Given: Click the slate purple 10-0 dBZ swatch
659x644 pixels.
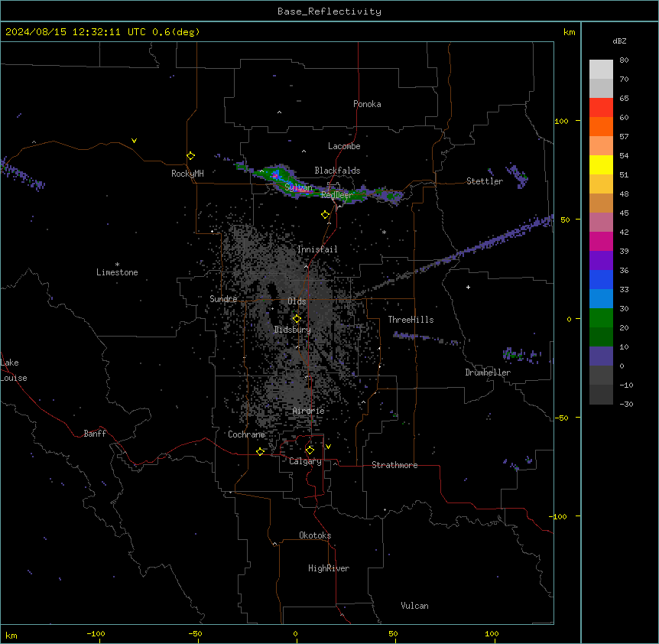Looking at the screenshot, I should tap(601, 356).
